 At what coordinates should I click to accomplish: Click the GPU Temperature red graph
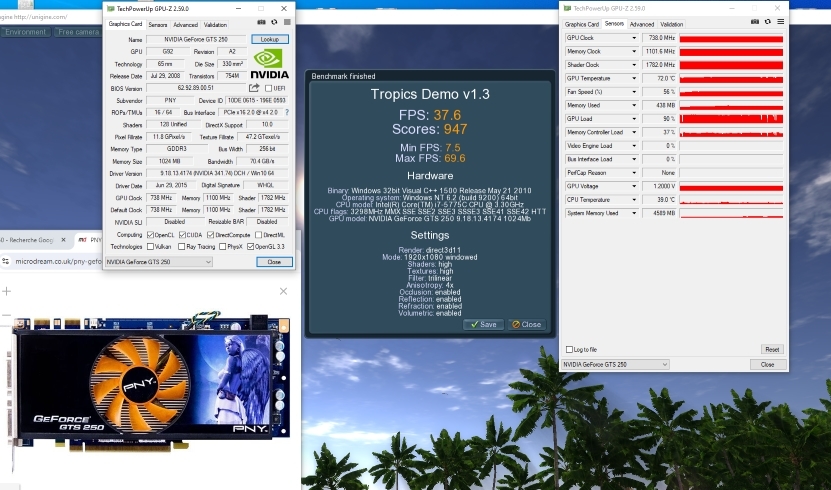tap(731, 78)
